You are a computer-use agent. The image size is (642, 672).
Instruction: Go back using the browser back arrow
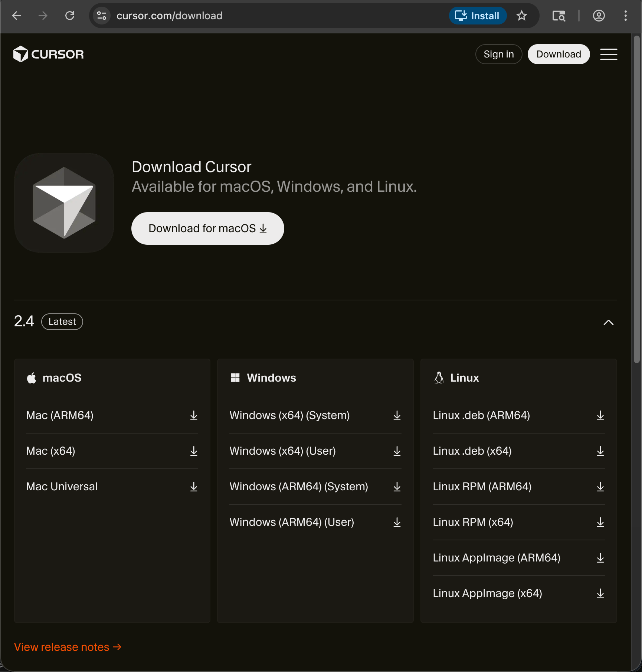(x=16, y=16)
